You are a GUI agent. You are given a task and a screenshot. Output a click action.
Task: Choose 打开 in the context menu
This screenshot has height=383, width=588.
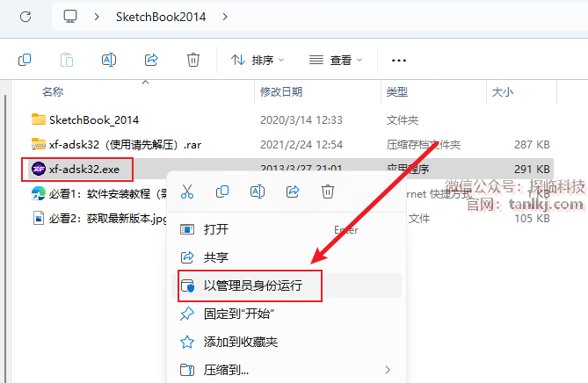tap(287, 229)
